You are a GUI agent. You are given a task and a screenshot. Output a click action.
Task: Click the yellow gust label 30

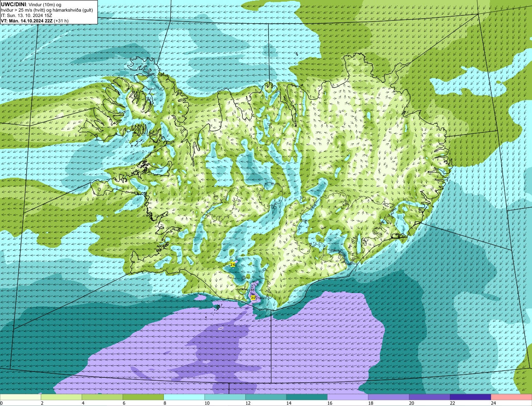[253, 298]
